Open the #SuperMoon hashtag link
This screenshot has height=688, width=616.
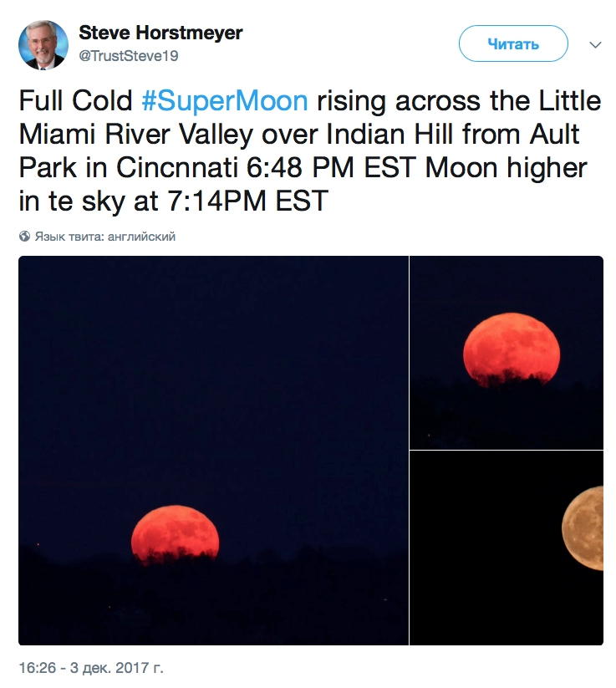pos(224,101)
